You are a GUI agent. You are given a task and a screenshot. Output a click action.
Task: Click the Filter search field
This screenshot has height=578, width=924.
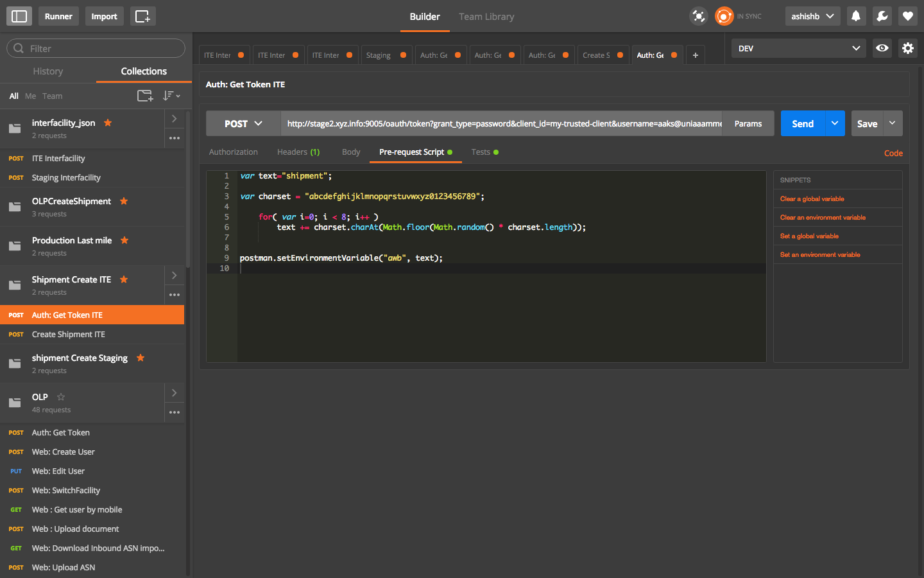click(x=95, y=48)
